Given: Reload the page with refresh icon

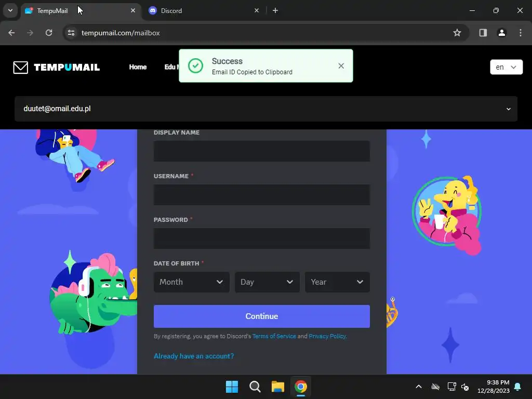Looking at the screenshot, I should [x=49, y=33].
